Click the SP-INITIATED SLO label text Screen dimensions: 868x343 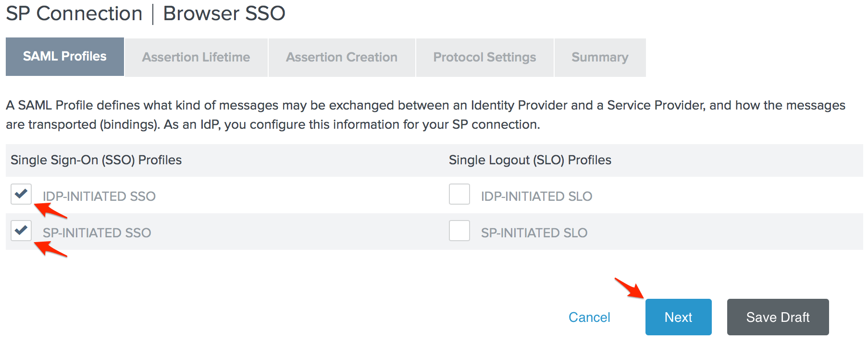coord(534,233)
